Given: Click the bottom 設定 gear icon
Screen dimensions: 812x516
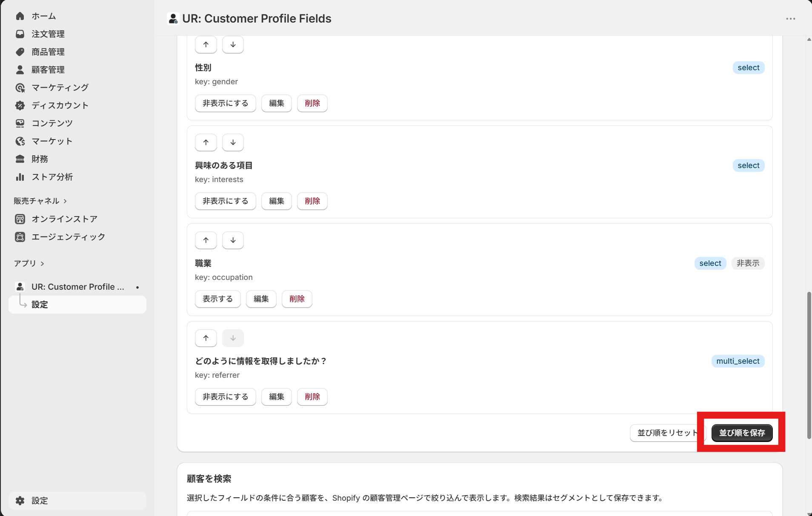Looking at the screenshot, I should (x=20, y=501).
